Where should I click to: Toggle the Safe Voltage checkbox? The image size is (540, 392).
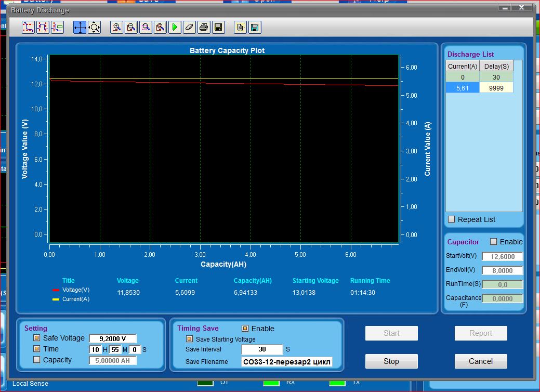click(36, 338)
